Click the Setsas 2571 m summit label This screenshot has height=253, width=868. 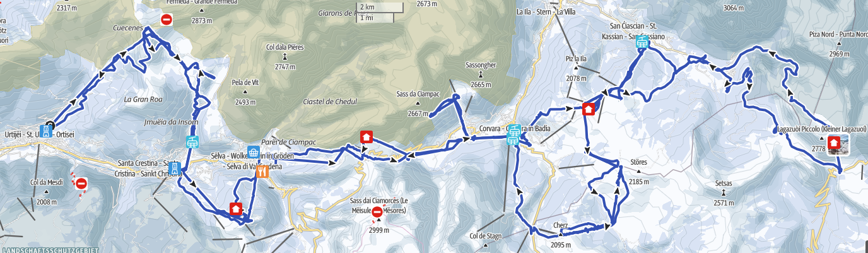click(723, 193)
